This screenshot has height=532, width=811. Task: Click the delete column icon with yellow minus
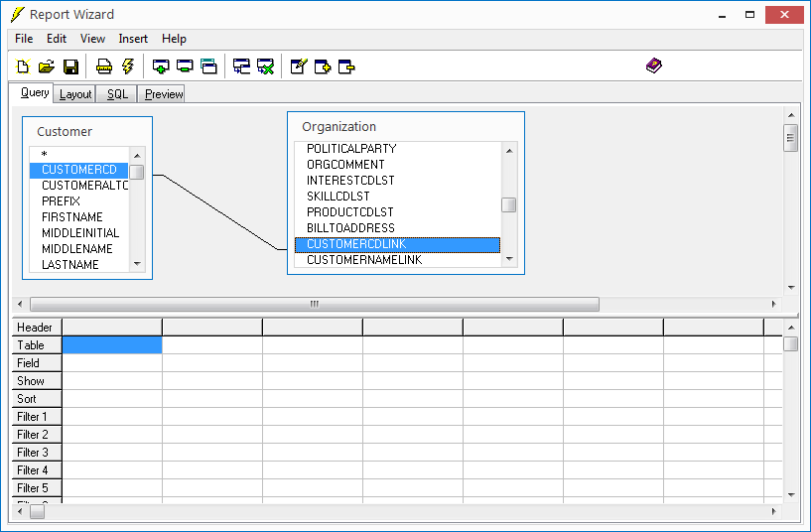346,66
